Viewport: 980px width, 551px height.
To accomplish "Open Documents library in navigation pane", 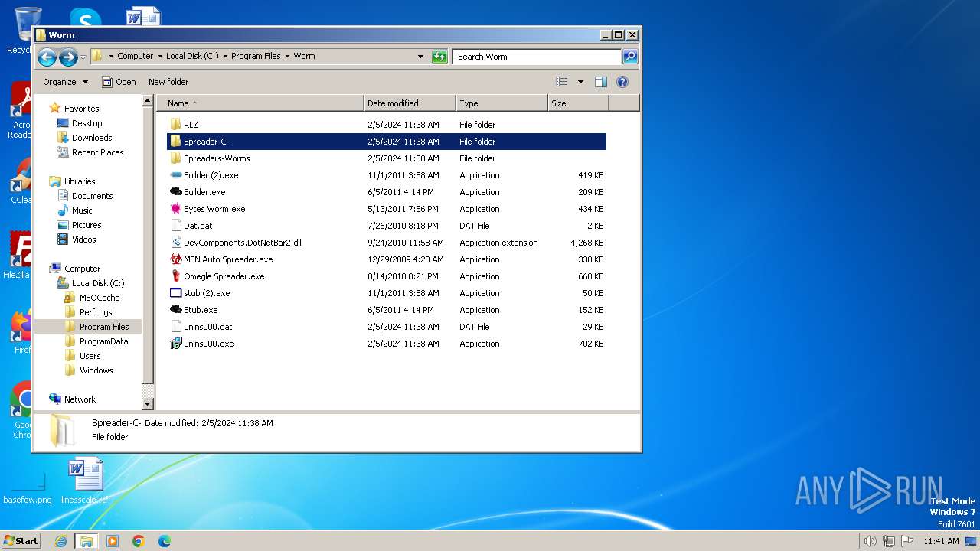I will tap(92, 196).
